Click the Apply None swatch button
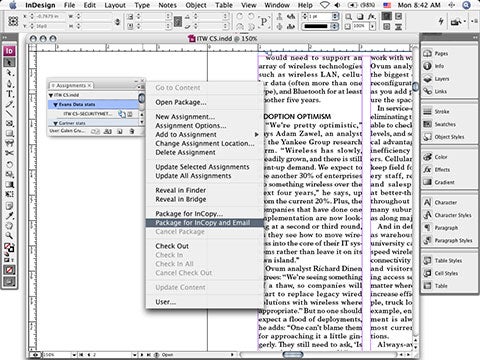The height and width of the screenshot is (360, 480). click(x=9, y=270)
